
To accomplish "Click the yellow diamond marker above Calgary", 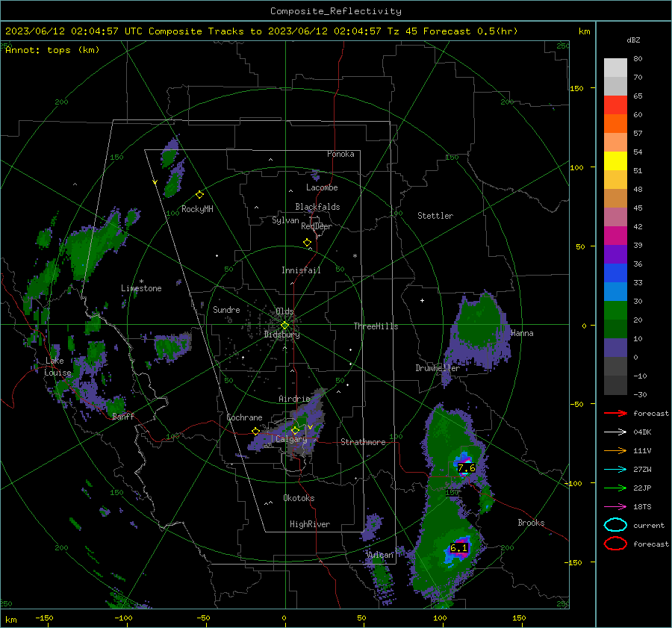I will 295,430.
